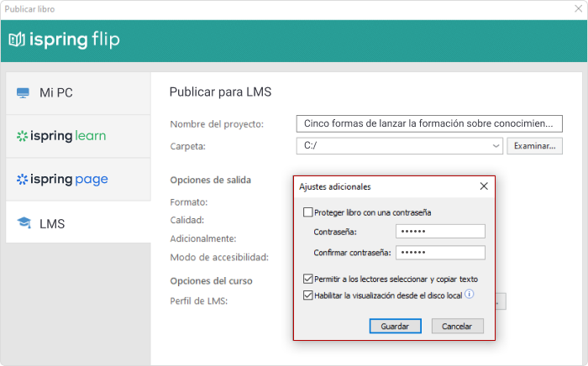588x366 pixels.
Task: Click the Guardar button
Action: click(x=396, y=326)
